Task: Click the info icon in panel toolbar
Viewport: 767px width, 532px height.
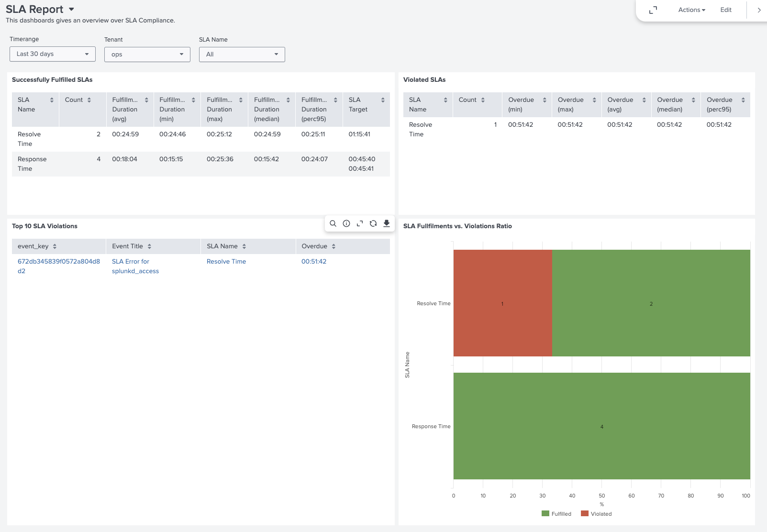Action: (x=346, y=223)
